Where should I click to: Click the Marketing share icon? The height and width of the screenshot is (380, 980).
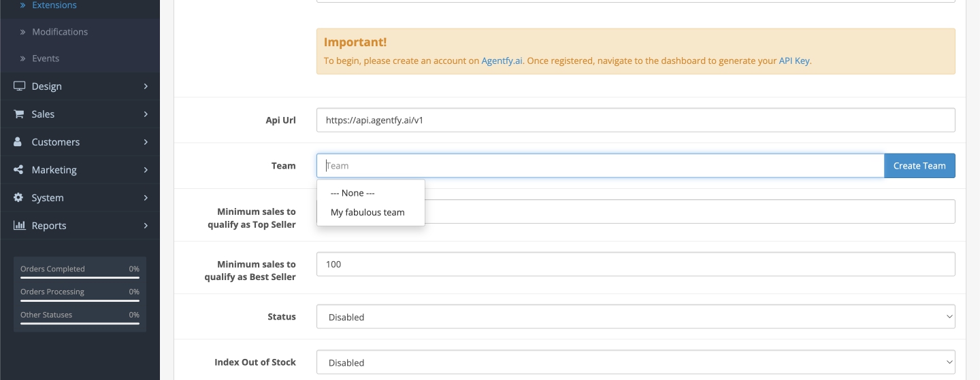point(18,170)
